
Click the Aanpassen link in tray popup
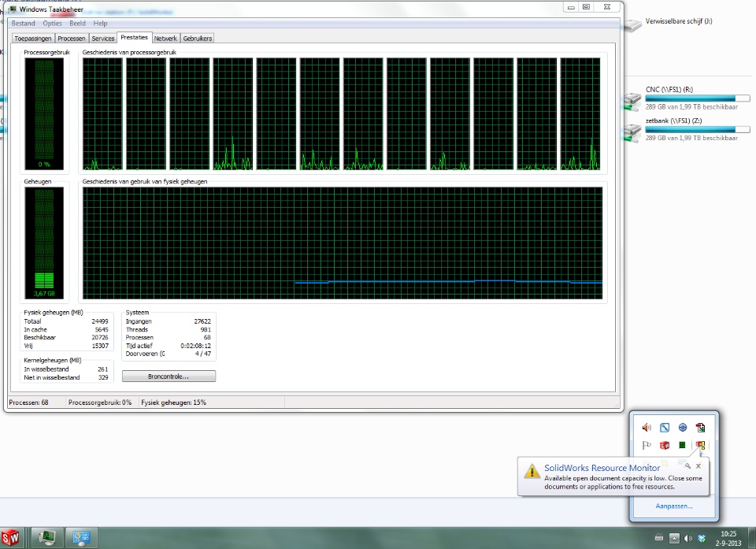click(673, 506)
